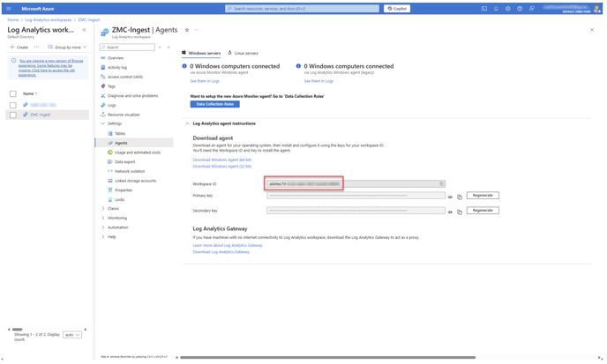Open Usage and estimated costs
Image resolution: width=607 pixels, height=364 pixels.
coord(137,152)
